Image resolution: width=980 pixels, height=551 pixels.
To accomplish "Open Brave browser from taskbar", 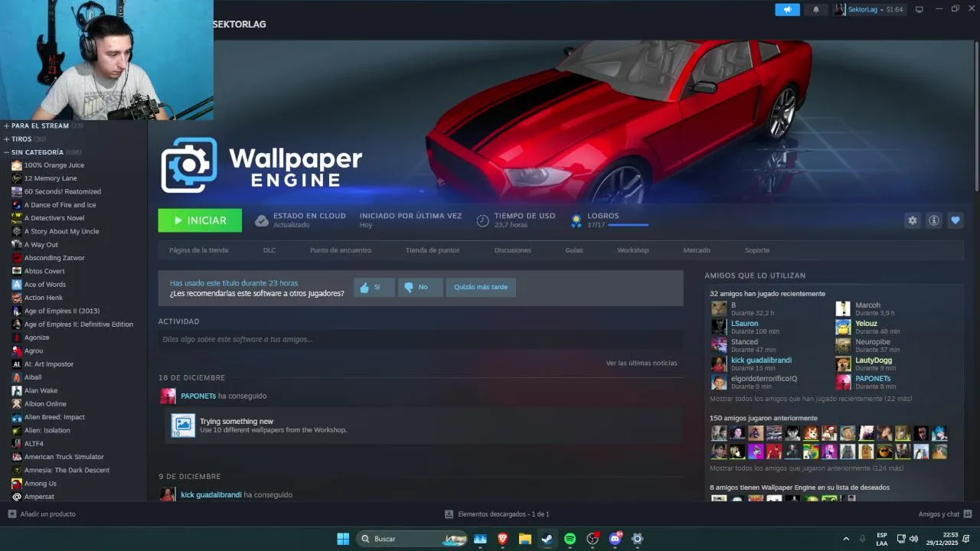I will coord(503,539).
